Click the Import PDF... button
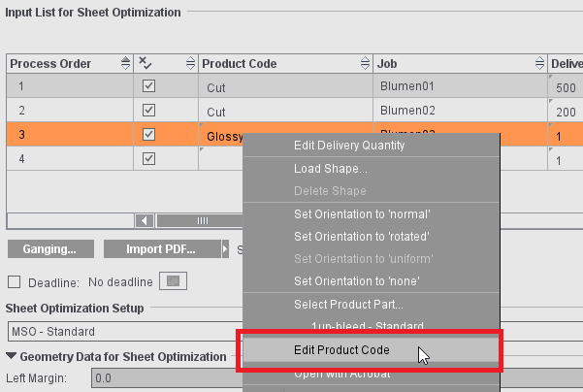 pyautogui.click(x=160, y=249)
